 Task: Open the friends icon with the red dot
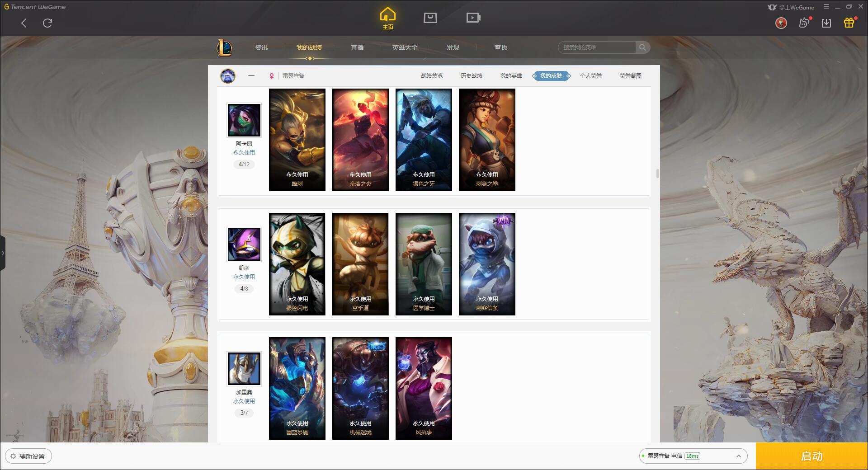(x=804, y=23)
